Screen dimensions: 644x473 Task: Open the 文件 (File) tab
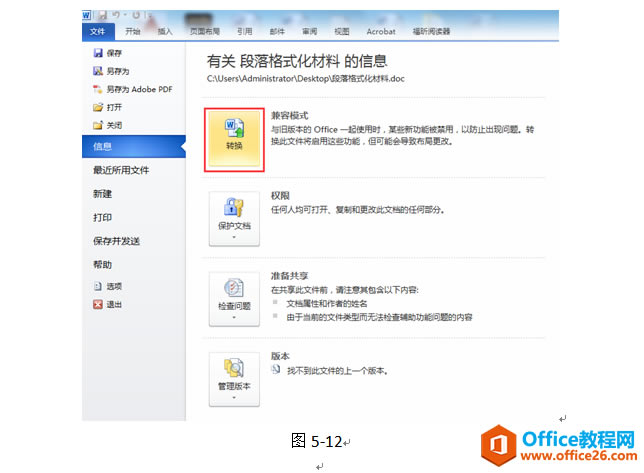click(x=98, y=32)
